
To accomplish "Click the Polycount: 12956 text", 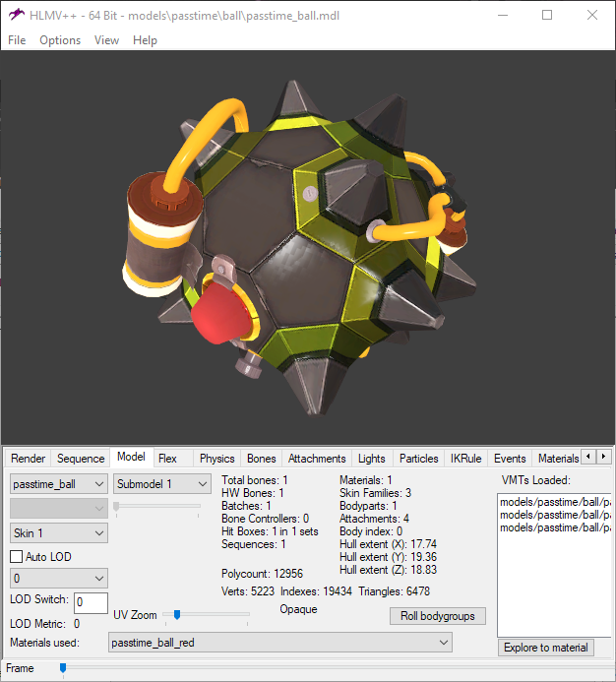I will click(x=262, y=574).
